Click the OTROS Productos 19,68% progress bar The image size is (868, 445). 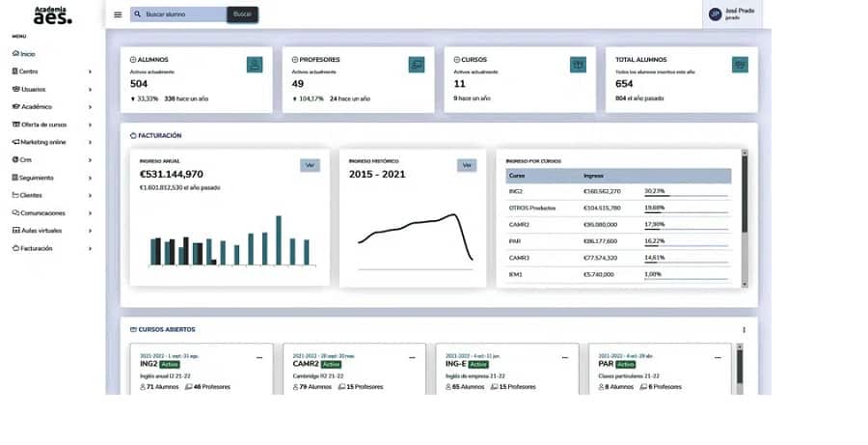[686, 212]
